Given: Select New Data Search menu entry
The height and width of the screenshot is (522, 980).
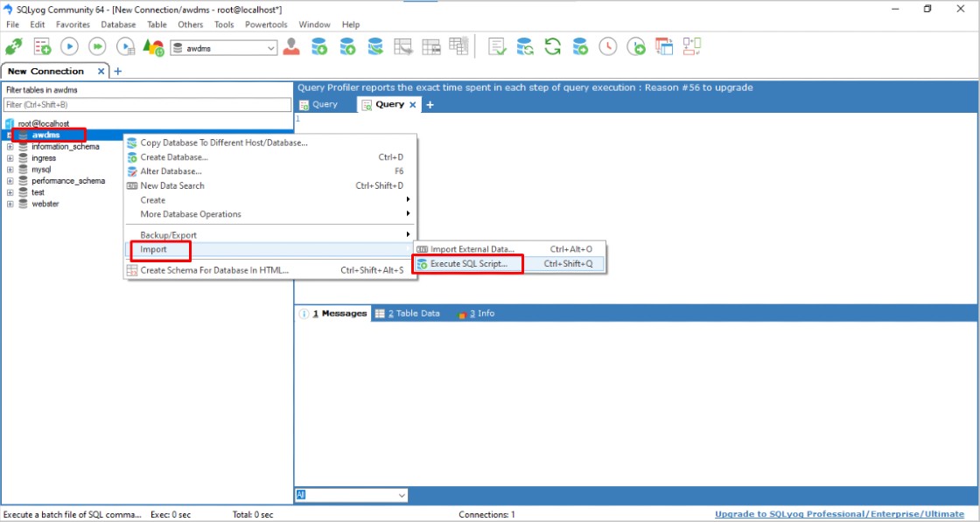Looking at the screenshot, I should point(270,185).
